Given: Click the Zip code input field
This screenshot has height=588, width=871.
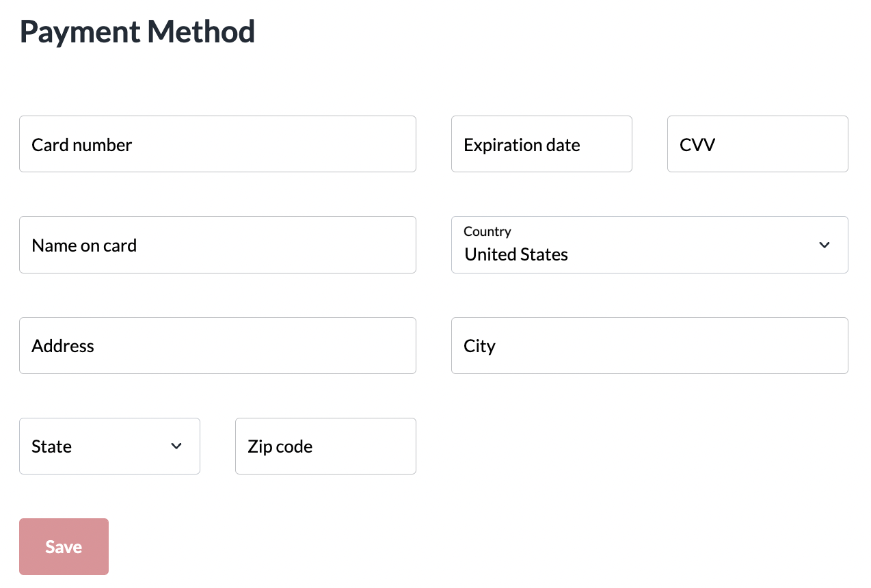Looking at the screenshot, I should 325,446.
